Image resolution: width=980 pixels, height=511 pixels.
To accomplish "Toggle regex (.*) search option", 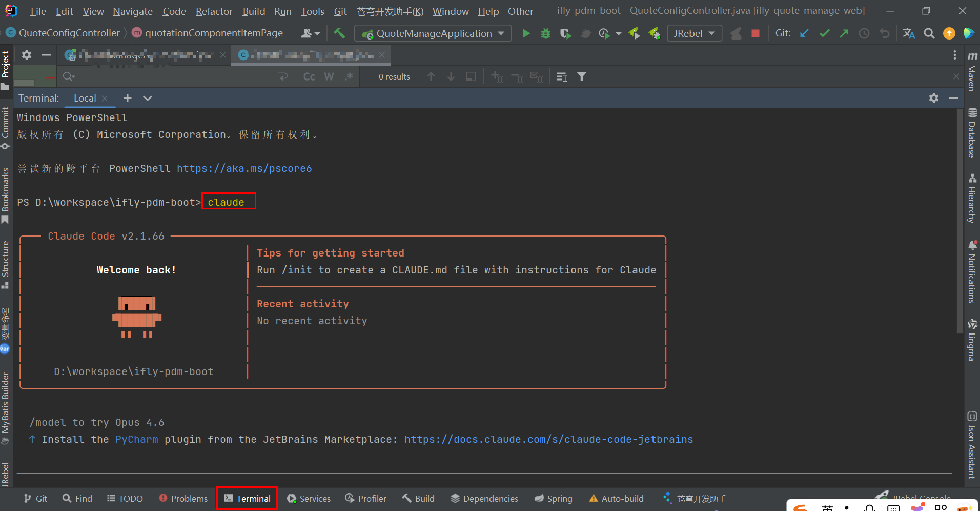I will (x=349, y=76).
